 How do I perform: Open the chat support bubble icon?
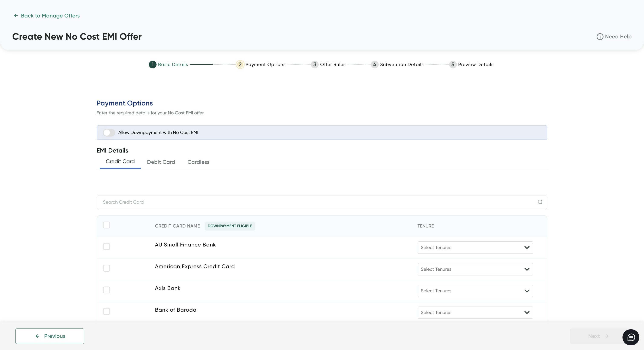631,337
